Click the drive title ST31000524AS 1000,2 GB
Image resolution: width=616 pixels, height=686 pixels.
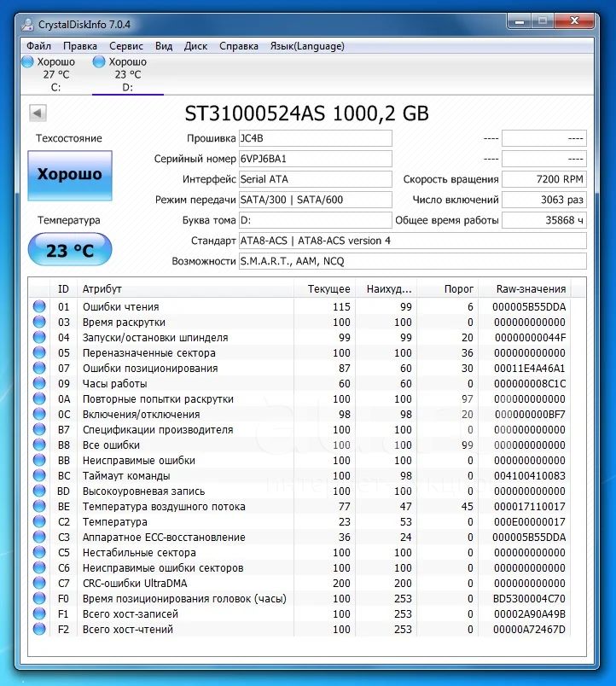click(306, 113)
